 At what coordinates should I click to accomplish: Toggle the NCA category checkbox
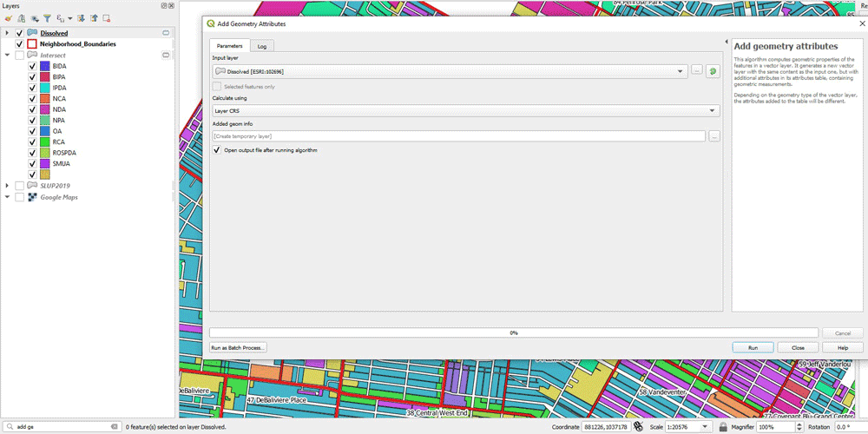(32, 99)
